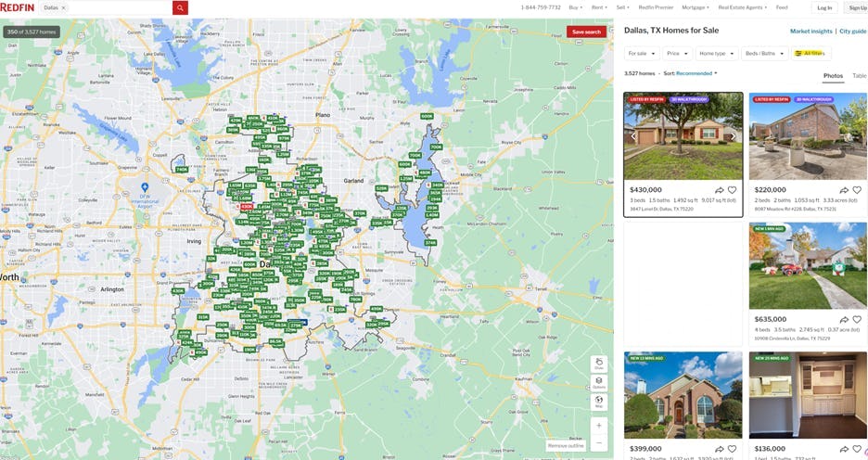Viewport: 868px width, 460px height.
Task: Zoom out on the map
Action: (599, 442)
